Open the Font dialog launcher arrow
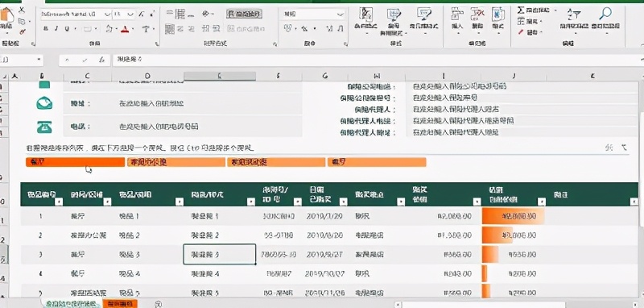This screenshot has width=644, height=308. click(156, 44)
